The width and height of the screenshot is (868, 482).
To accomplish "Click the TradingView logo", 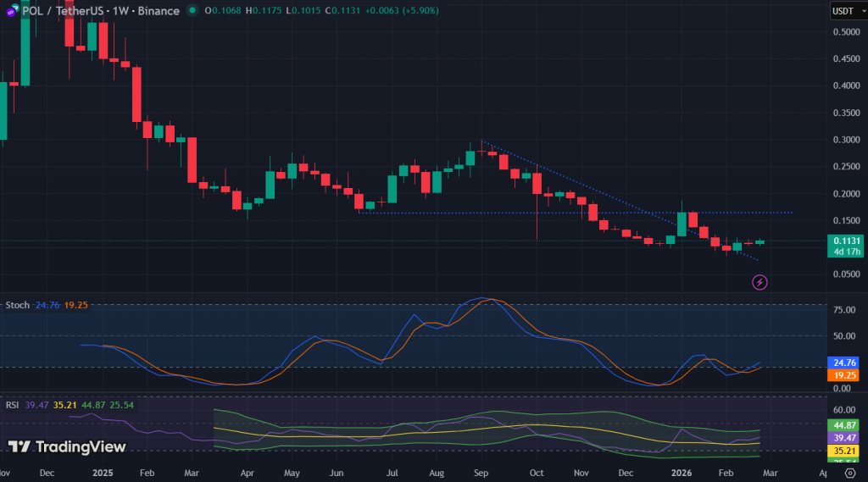I will pyautogui.click(x=67, y=446).
